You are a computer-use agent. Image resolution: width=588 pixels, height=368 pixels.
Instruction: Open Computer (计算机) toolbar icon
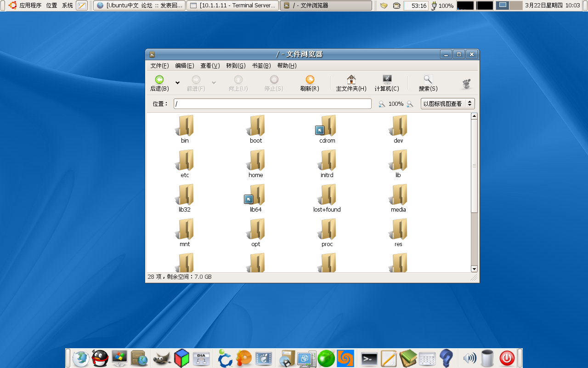coord(387,80)
